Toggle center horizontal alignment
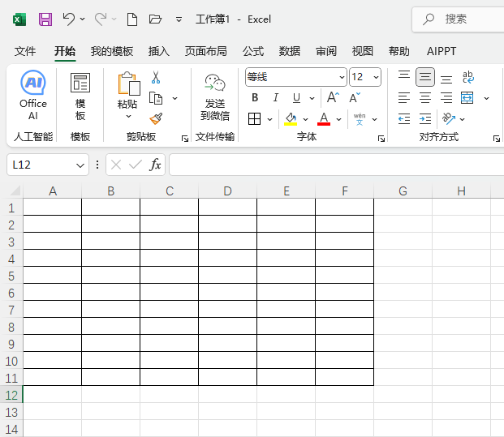 coord(425,97)
